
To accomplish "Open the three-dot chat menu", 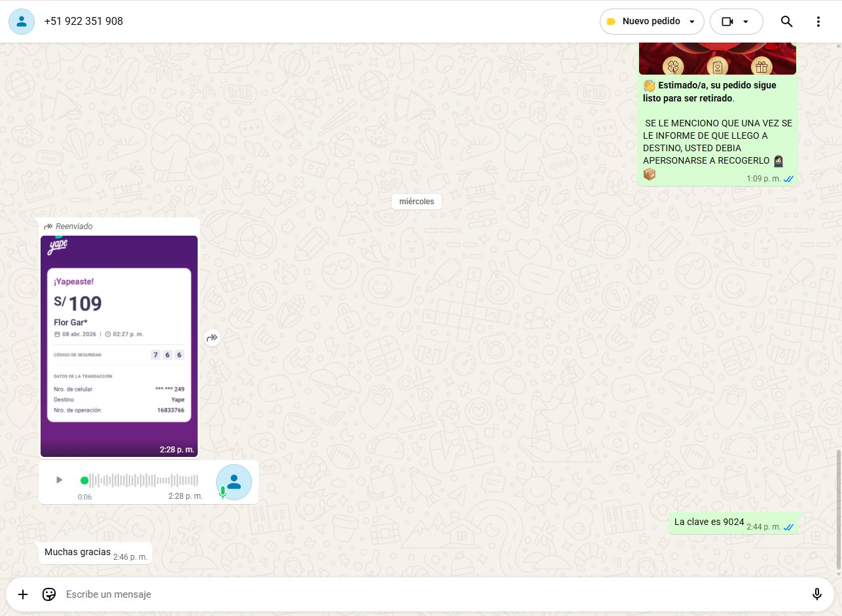I will [818, 22].
